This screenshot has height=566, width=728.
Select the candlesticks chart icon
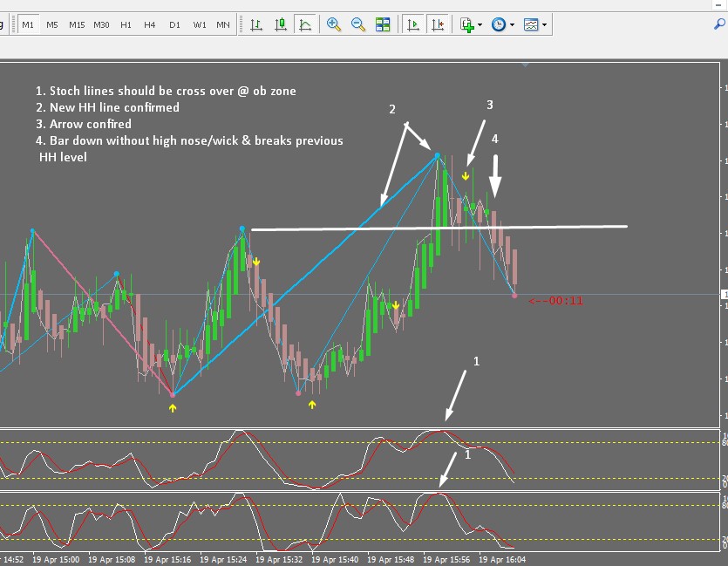(x=281, y=24)
